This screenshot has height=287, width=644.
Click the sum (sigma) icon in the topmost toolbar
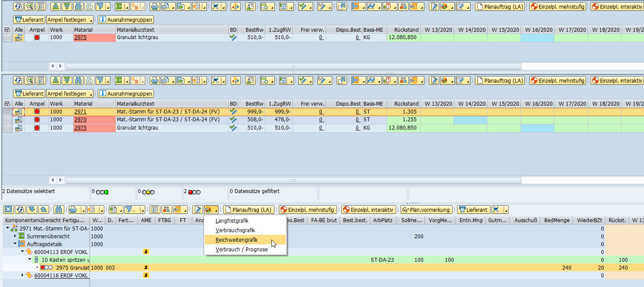click(x=119, y=7)
